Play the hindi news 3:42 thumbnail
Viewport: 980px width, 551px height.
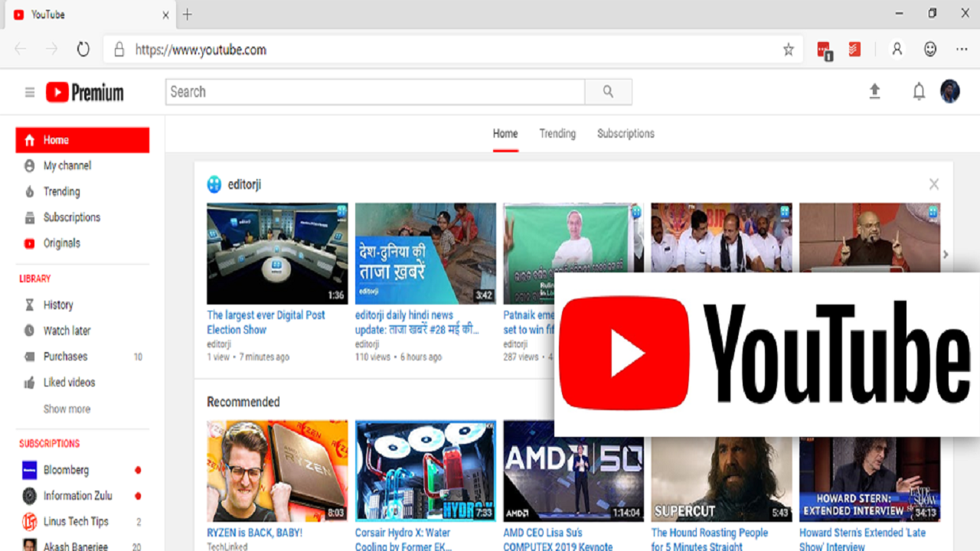coord(425,253)
